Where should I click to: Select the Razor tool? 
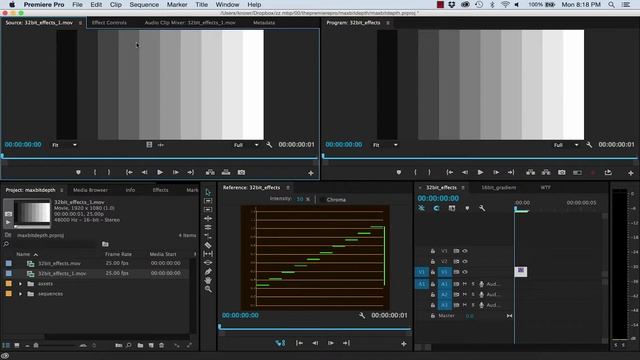pyautogui.click(x=208, y=245)
